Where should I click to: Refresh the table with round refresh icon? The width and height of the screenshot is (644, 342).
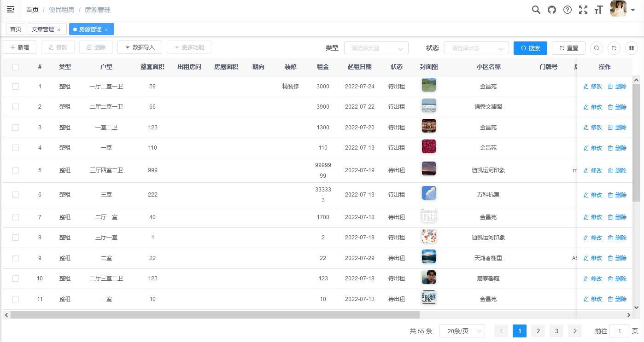pos(614,48)
